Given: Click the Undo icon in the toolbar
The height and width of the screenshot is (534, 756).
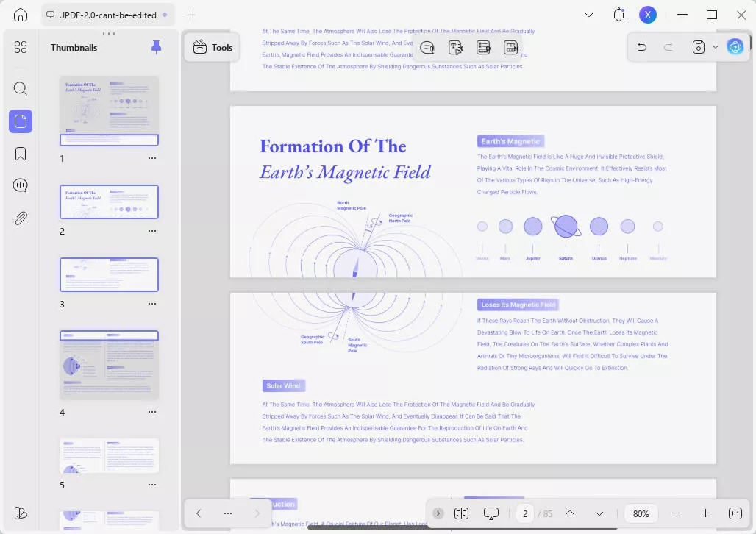Looking at the screenshot, I should [x=641, y=46].
